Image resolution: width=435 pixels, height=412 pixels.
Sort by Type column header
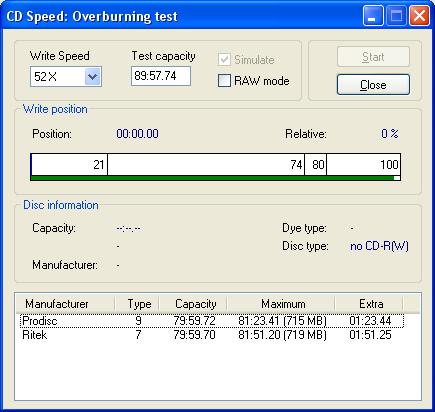[x=137, y=304]
